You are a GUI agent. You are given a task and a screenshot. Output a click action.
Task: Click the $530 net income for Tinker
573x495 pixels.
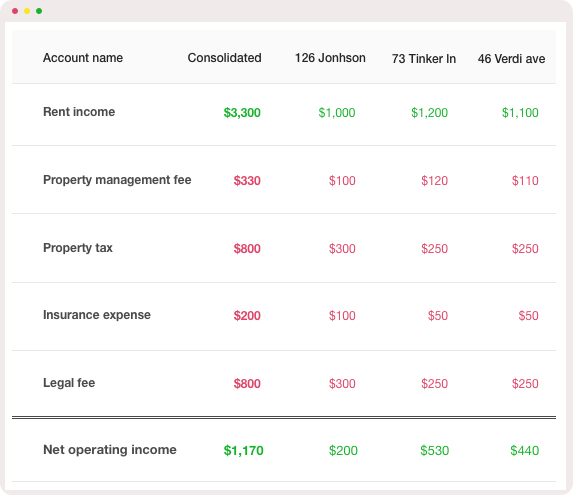[434, 451]
